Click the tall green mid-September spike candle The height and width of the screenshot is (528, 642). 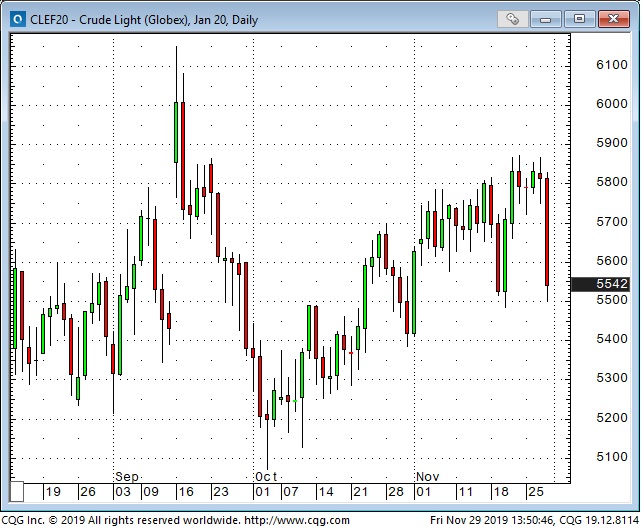176,132
